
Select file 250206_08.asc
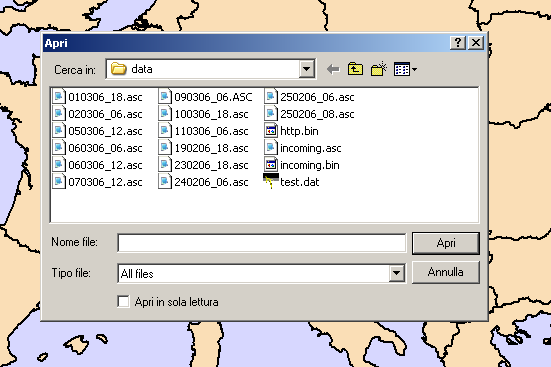pyautogui.click(x=309, y=114)
